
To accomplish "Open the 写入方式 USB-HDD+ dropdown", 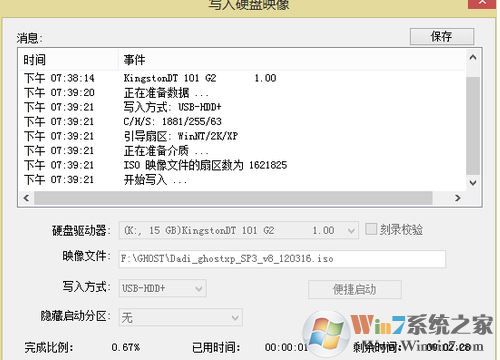I will point(163,288).
